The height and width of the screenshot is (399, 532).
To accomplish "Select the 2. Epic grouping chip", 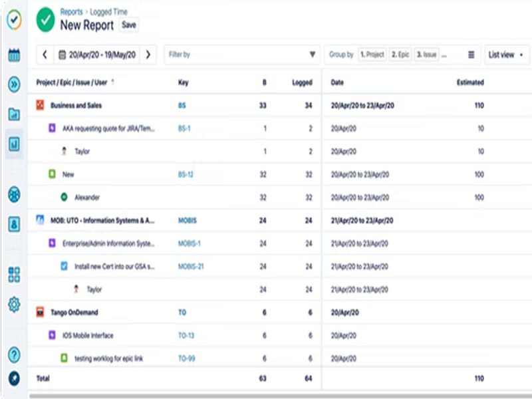I will pos(400,54).
